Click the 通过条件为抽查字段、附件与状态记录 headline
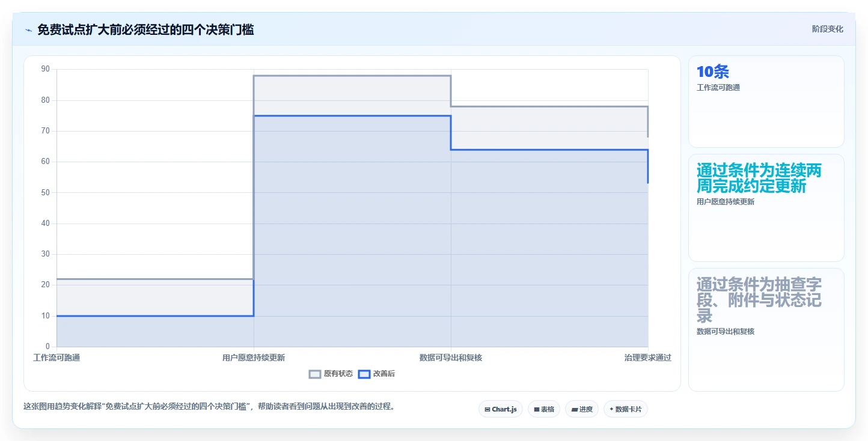 759,300
